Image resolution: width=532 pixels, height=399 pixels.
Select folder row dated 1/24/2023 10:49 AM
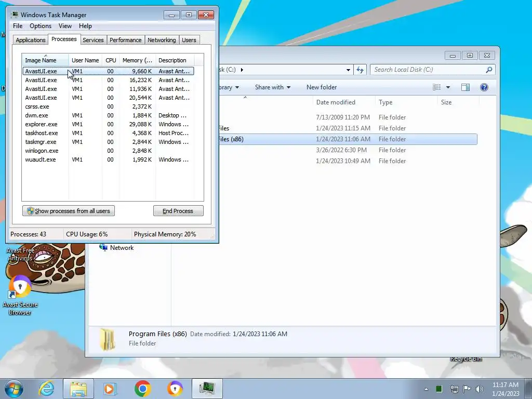pos(348,161)
